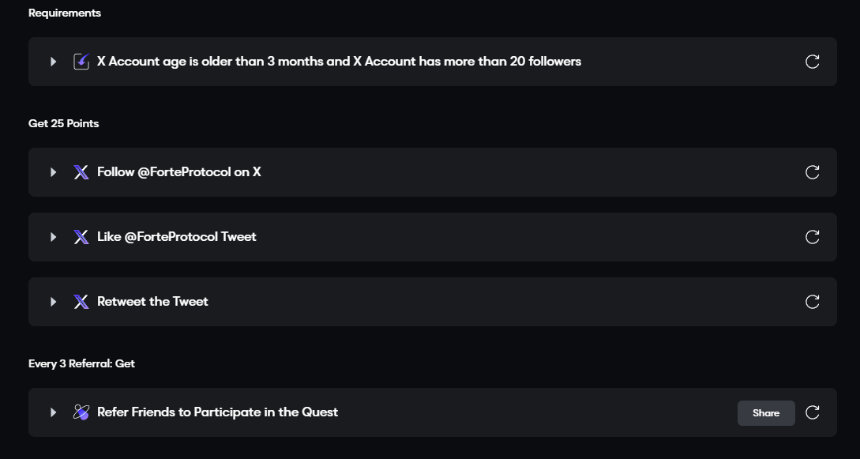The height and width of the screenshot is (459, 860).
Task: Open the Like @ForteProtocol Tweet task text
Action: (x=177, y=237)
